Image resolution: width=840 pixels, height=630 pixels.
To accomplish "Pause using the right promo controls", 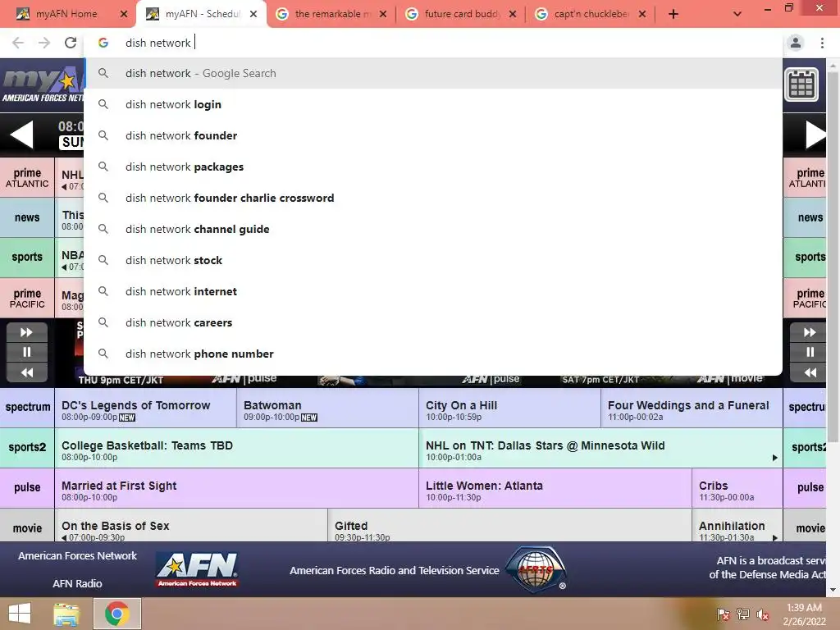I will 810,352.
